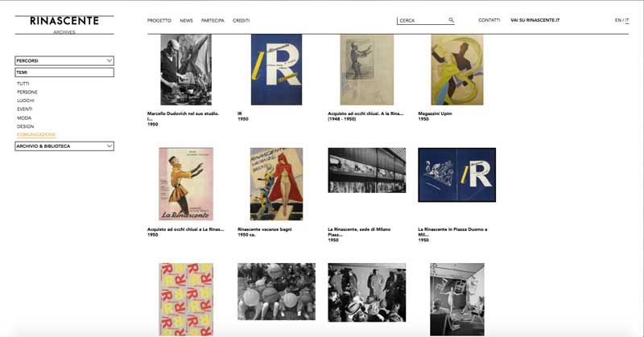Open the children with balloons photo thumbnail
644x337 pixels.
tap(276, 292)
